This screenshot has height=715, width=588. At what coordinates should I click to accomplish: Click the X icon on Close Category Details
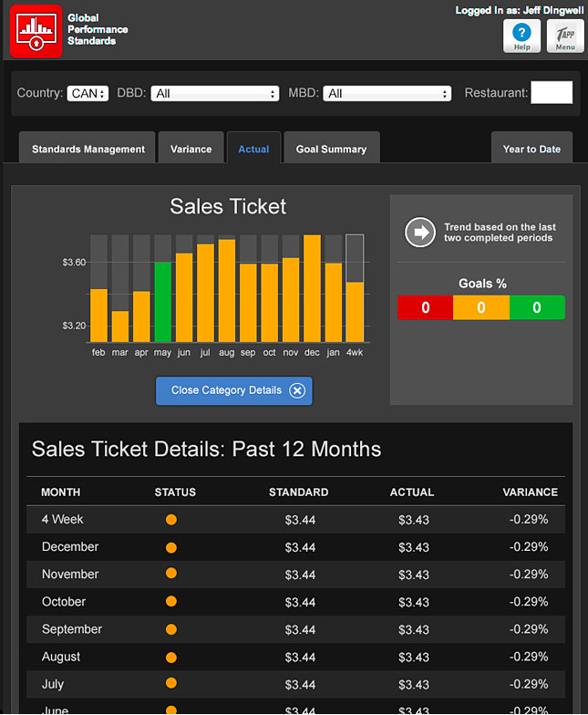(x=297, y=390)
